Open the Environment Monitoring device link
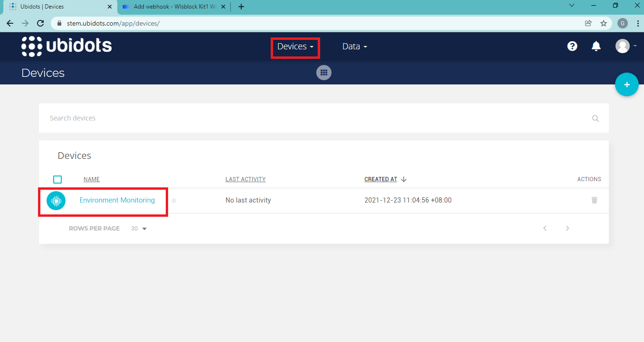This screenshot has width=644, height=342. (117, 200)
